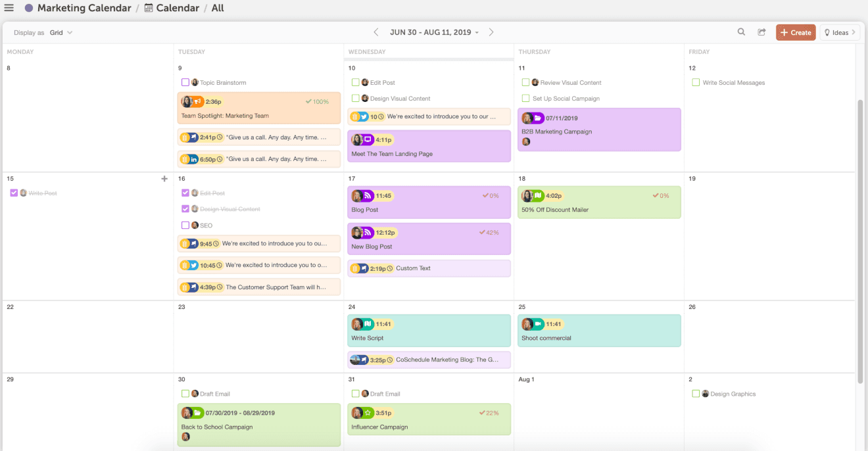Expand the Ideas panel chevron

pos(854,32)
